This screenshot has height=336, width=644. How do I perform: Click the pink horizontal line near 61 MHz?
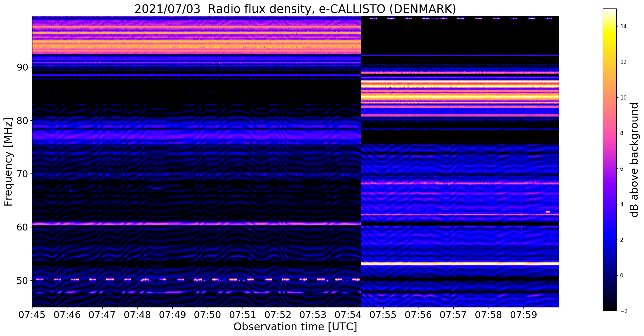(x=196, y=224)
